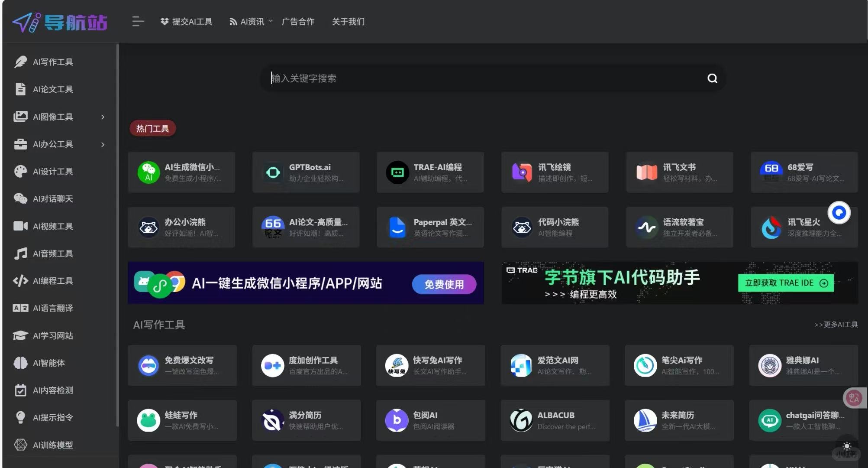This screenshot has height=468, width=868.
Task: Open 蛙蛙写作 frog icon
Action: point(148,420)
